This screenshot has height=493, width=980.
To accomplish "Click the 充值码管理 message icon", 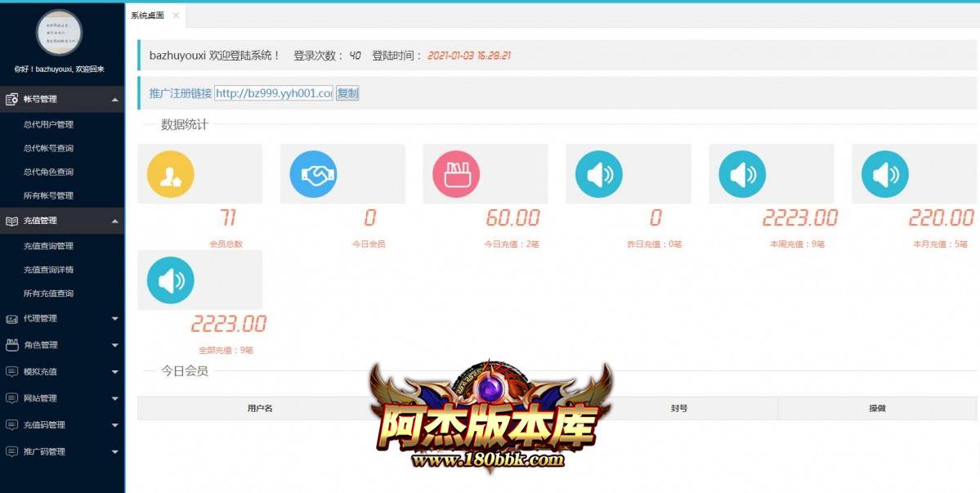I will [12, 425].
